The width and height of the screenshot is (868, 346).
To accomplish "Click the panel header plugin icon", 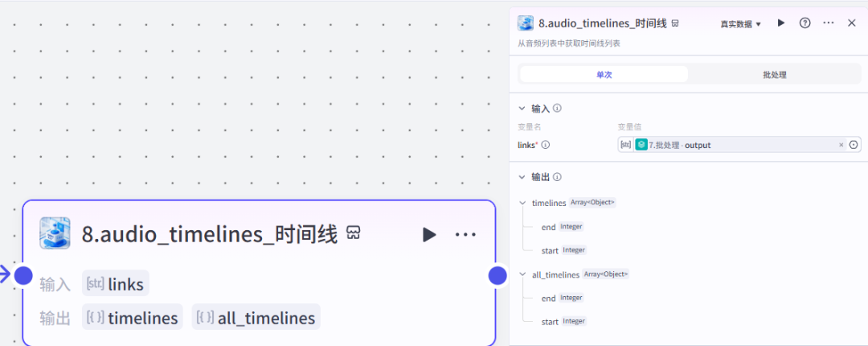I will click(x=526, y=23).
